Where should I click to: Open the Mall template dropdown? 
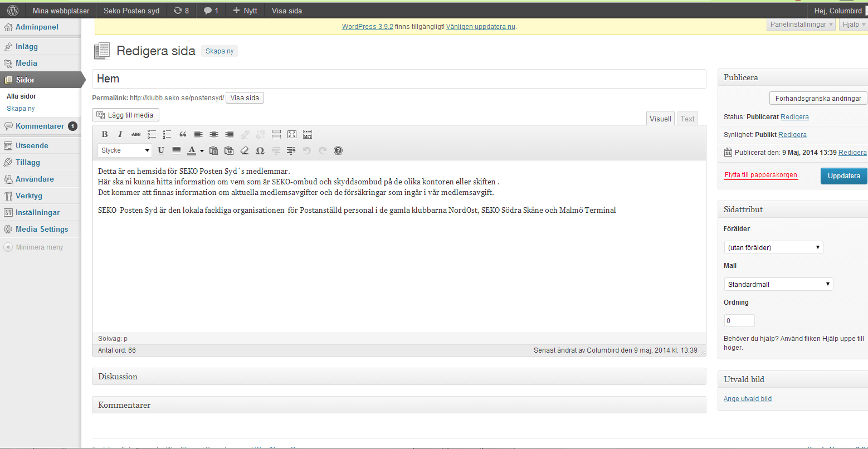[778, 284]
